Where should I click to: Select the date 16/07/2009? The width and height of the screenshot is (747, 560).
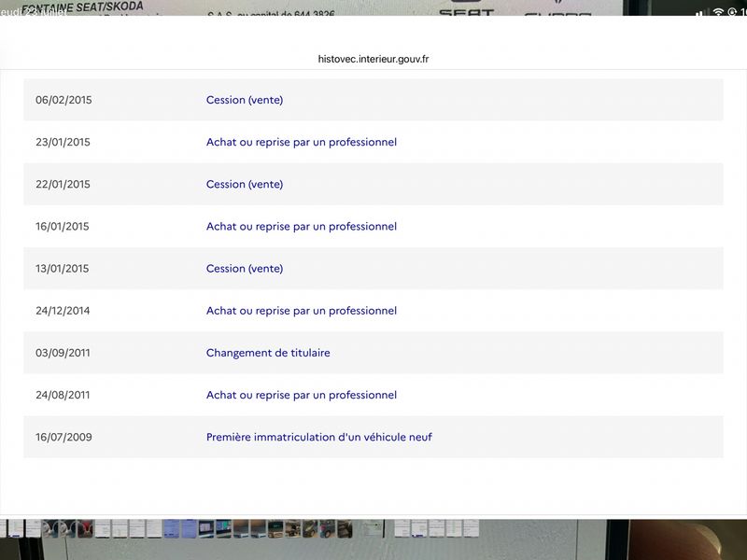tap(63, 437)
